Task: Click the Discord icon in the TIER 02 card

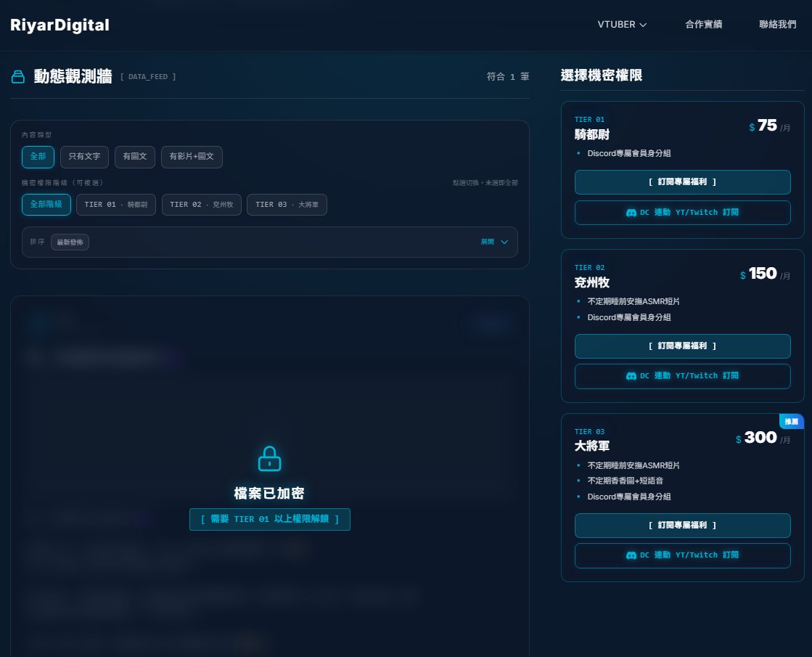Action: point(631,376)
